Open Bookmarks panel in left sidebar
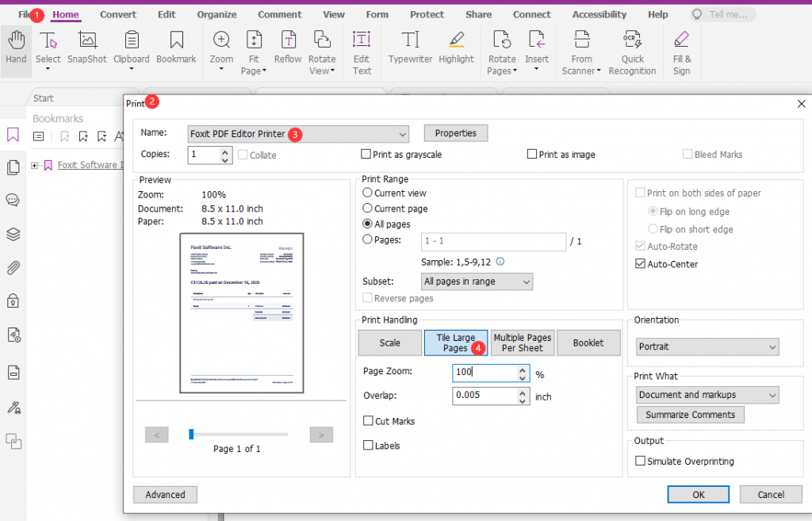 point(13,135)
